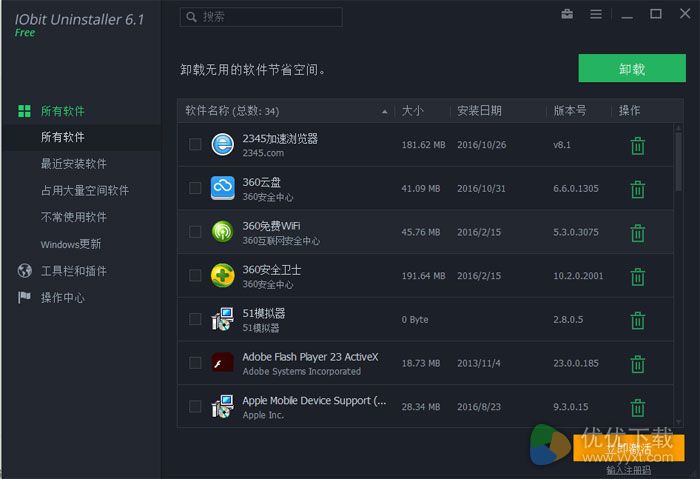The width and height of the screenshot is (700, 479).
Task: Click the 51模拟器 installer icon
Action: point(222,319)
